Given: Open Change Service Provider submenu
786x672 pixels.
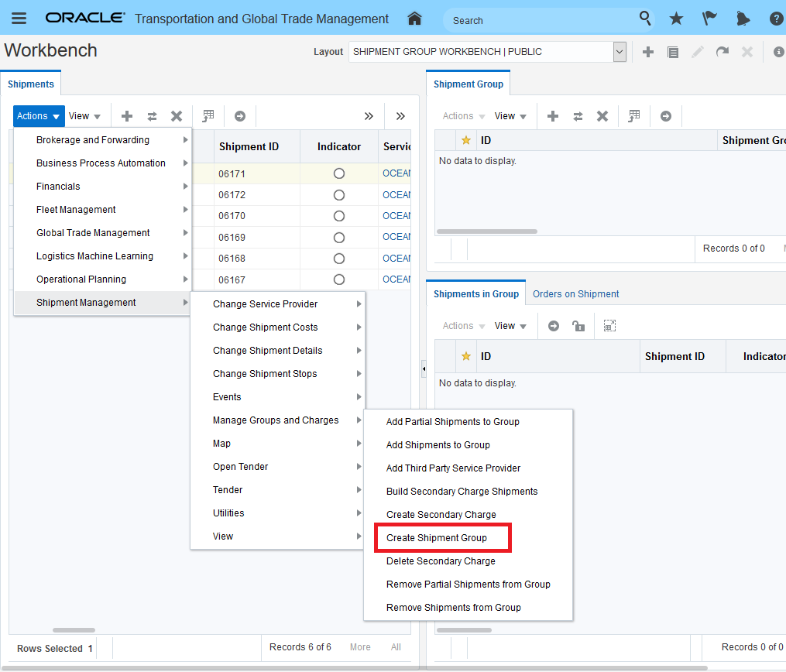Looking at the screenshot, I should click(x=277, y=304).
